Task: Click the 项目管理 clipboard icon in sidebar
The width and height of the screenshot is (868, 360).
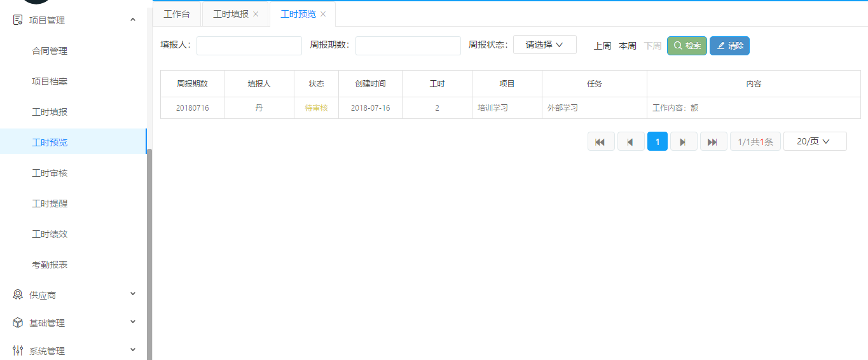Action: tap(18, 20)
